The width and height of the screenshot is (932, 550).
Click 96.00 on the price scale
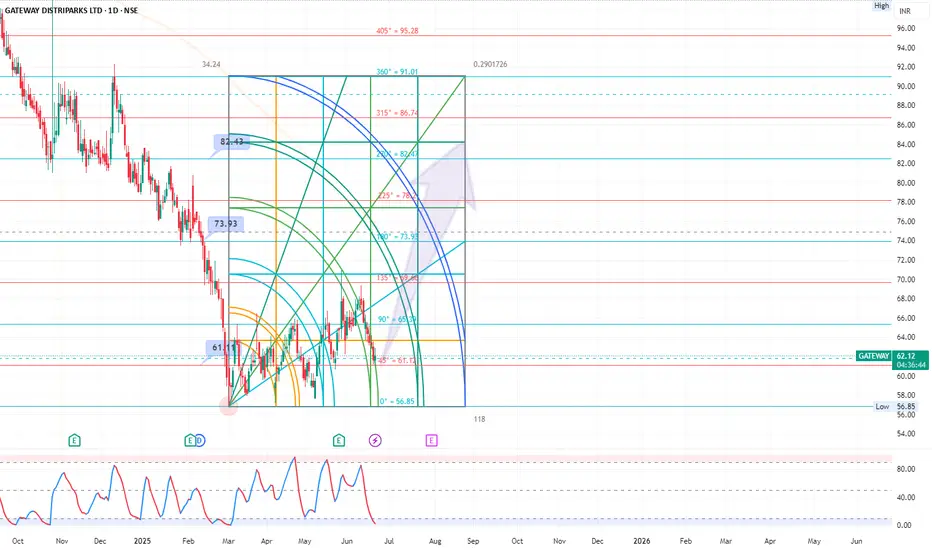tap(906, 29)
